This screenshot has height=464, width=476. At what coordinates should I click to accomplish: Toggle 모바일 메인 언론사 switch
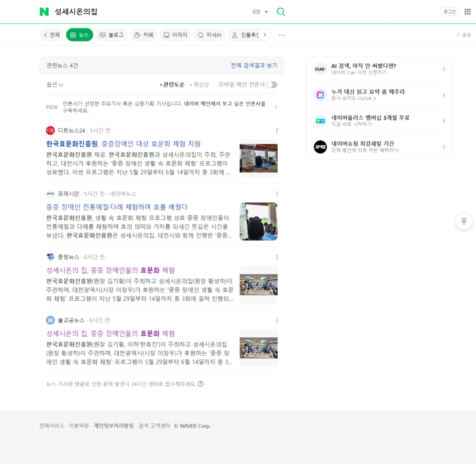(x=272, y=85)
